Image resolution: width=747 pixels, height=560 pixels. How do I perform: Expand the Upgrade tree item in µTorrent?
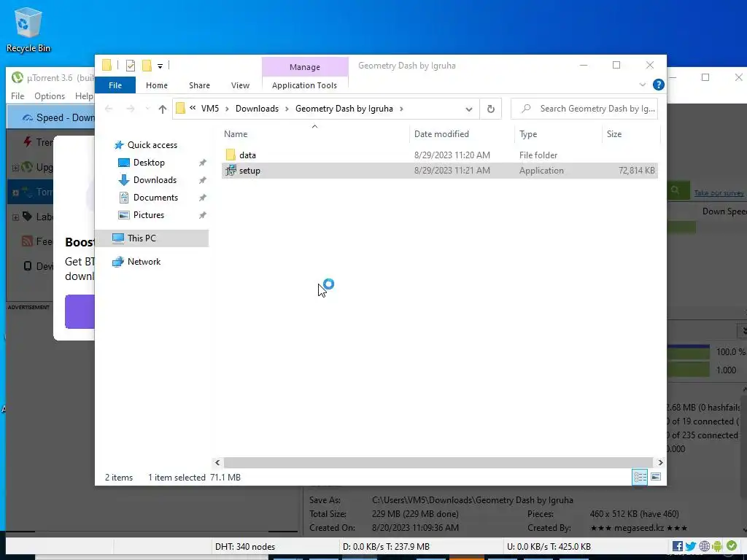[15, 168]
